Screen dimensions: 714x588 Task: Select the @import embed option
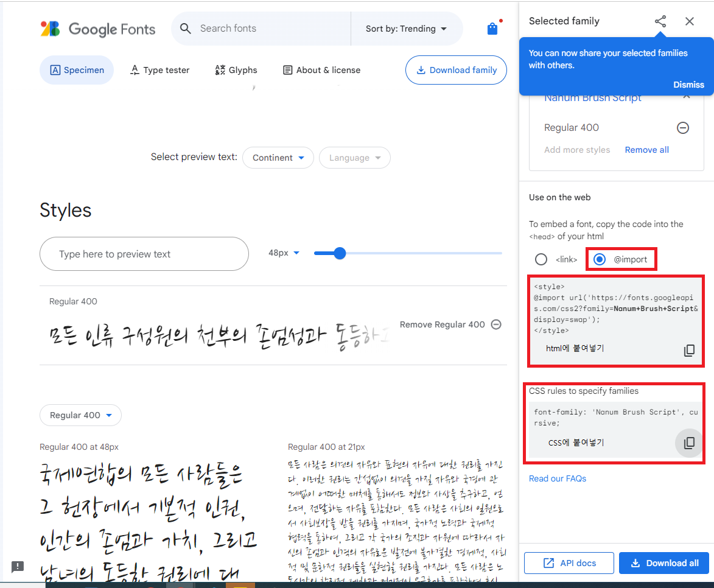coord(599,259)
